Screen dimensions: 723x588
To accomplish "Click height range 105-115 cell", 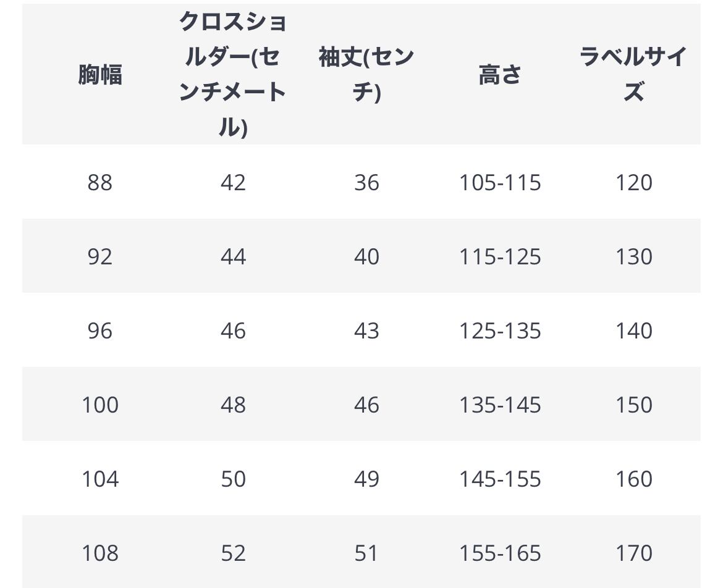I will pyautogui.click(x=500, y=182).
